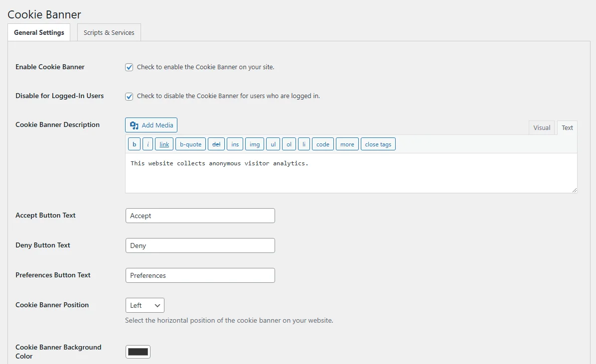Insert a blockquote with the b-quote button
The height and width of the screenshot is (364, 596).
click(x=190, y=144)
